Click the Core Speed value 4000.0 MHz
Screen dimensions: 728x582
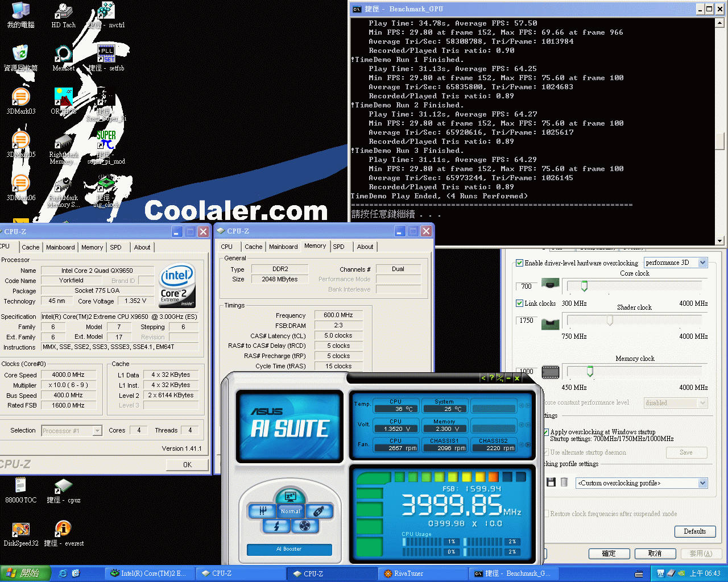[69, 375]
